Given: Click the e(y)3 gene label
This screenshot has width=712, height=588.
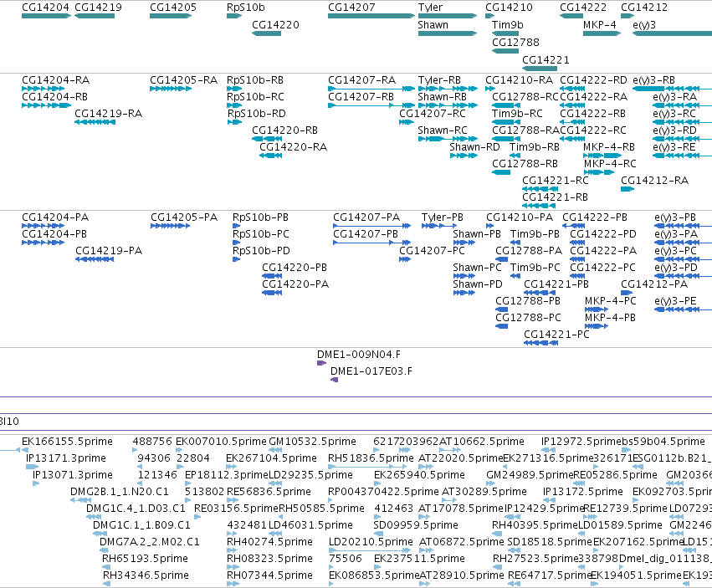Looking at the screenshot, I should tap(644, 25).
